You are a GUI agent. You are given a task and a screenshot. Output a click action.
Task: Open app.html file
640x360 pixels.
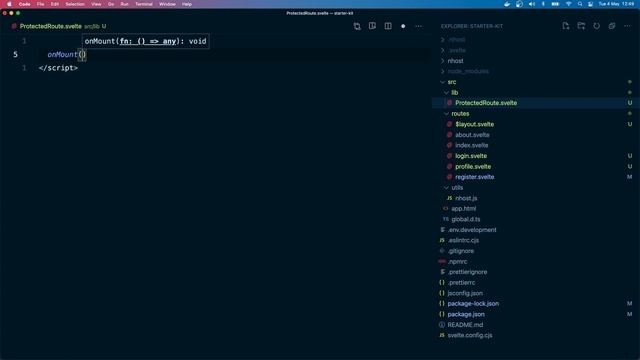(463, 209)
